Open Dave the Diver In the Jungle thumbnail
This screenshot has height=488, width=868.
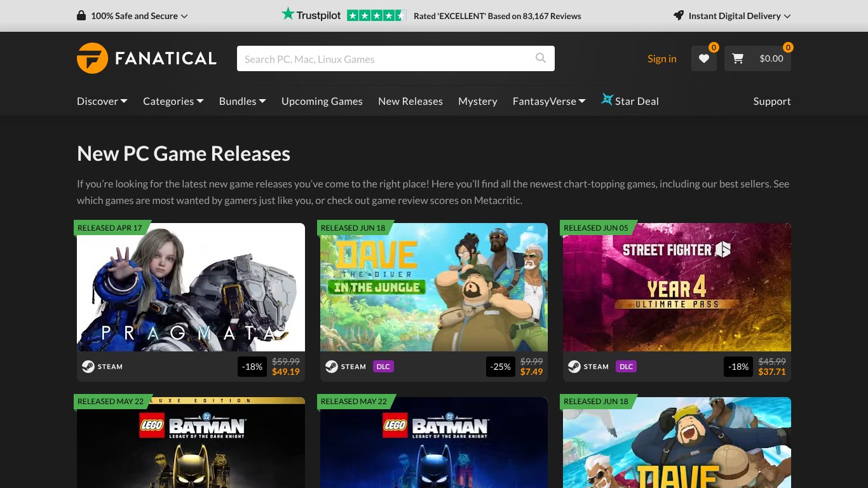434,287
